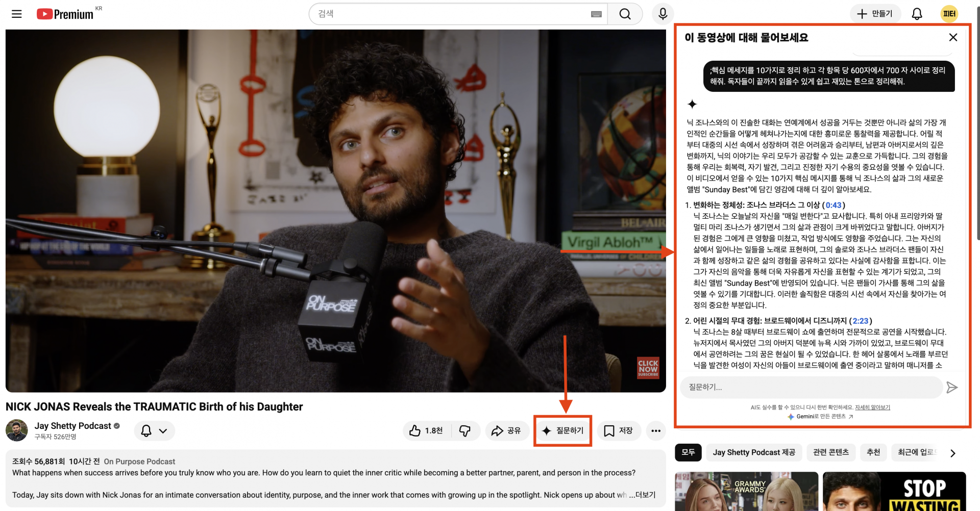Jump to timestamp 0:43
Screen dimensions: 980x511
[x=834, y=205]
